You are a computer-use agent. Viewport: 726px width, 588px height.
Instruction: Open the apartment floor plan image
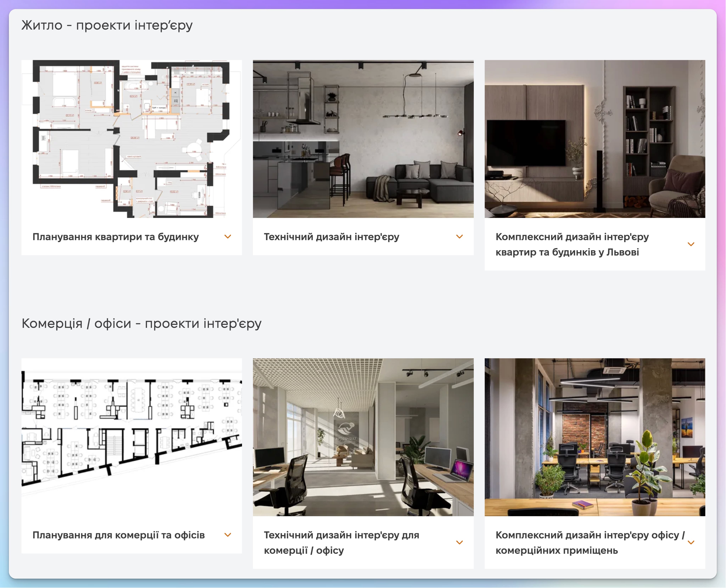click(x=131, y=139)
